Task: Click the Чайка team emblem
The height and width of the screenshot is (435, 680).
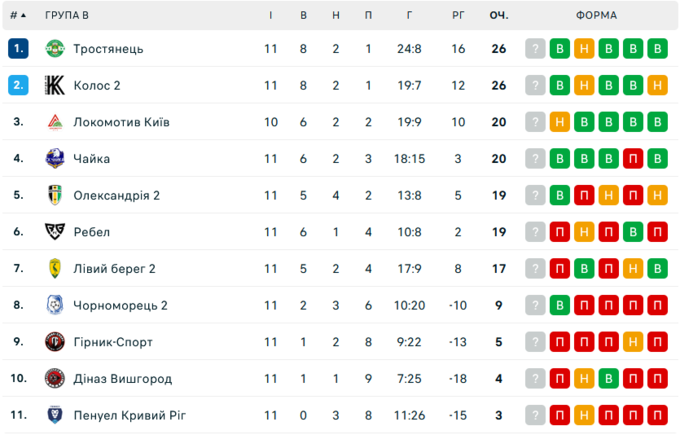Action: [55, 158]
